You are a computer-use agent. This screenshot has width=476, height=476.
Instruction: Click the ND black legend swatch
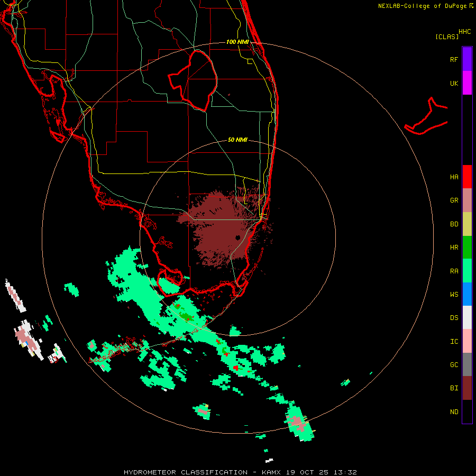[467, 411]
